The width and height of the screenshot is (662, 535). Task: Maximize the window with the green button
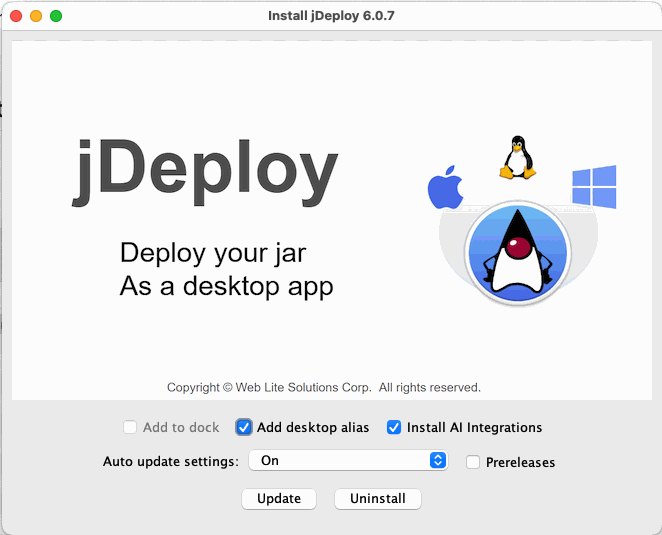56,16
